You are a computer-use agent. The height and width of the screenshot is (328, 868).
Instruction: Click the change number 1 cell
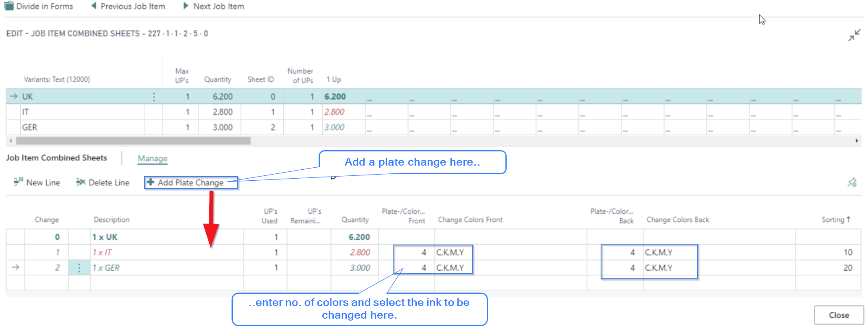pyautogui.click(x=46, y=252)
